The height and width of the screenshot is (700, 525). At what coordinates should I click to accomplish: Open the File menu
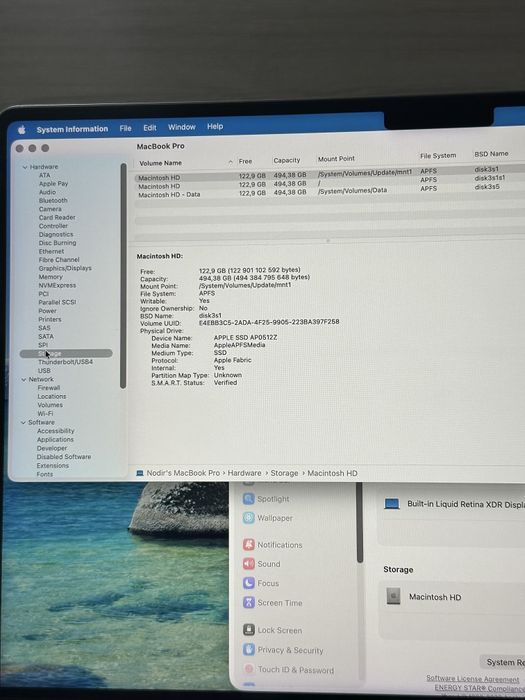125,128
